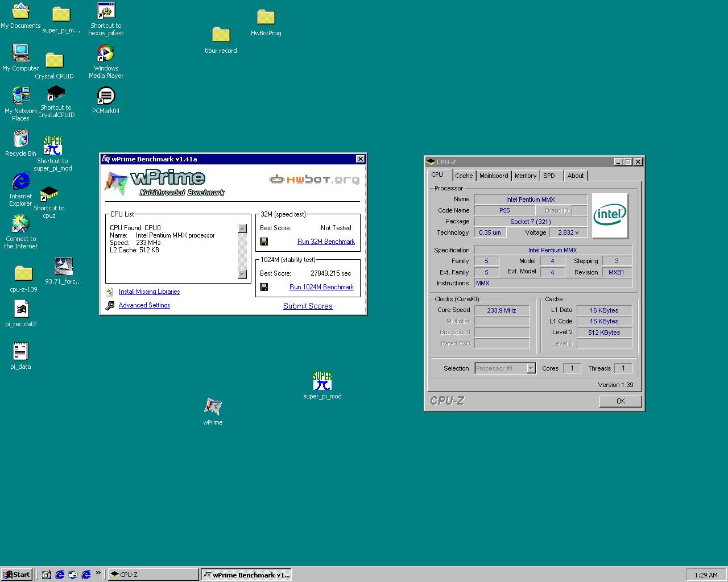Screen dimensions: 728x582
Task: Open Shortcut to hexus_pifast icon
Action: pyautogui.click(x=106, y=19)
